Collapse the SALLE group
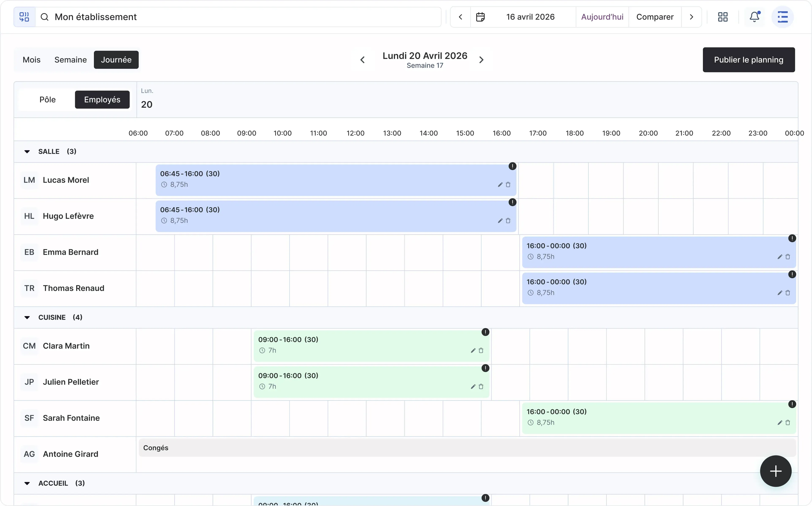Screen dimensions: 812x506 (27, 152)
